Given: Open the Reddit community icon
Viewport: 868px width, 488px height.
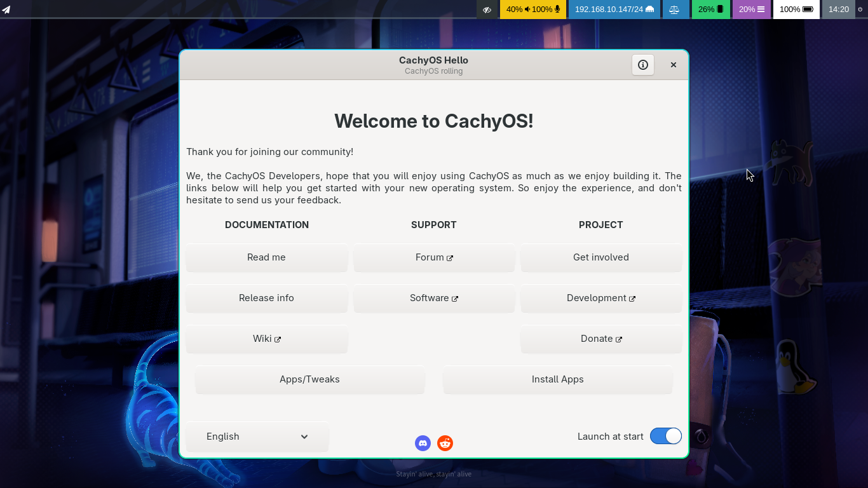Looking at the screenshot, I should [445, 443].
